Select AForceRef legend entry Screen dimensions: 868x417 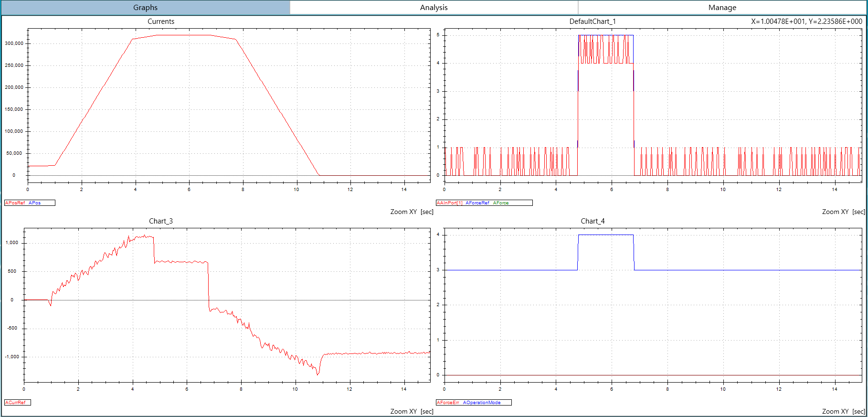(477, 203)
